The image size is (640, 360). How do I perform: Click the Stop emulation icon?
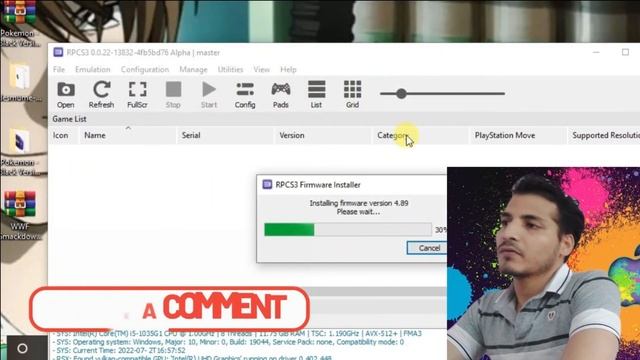[173, 95]
